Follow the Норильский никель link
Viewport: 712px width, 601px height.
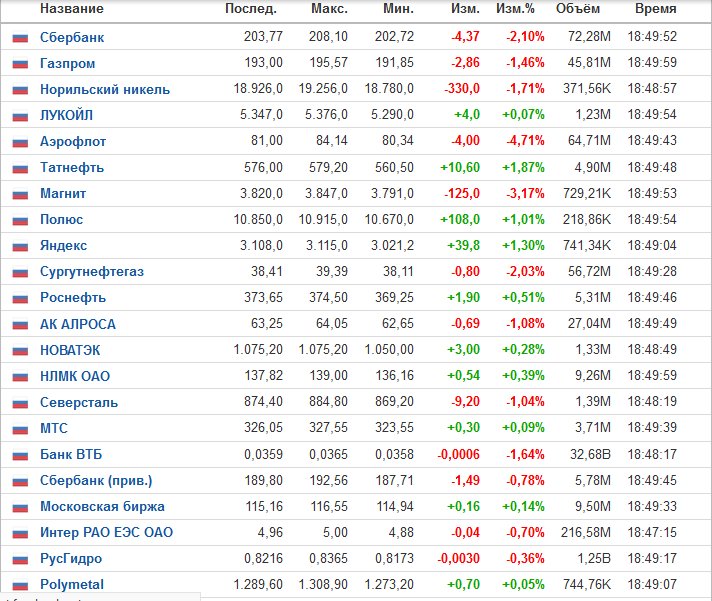105,89
